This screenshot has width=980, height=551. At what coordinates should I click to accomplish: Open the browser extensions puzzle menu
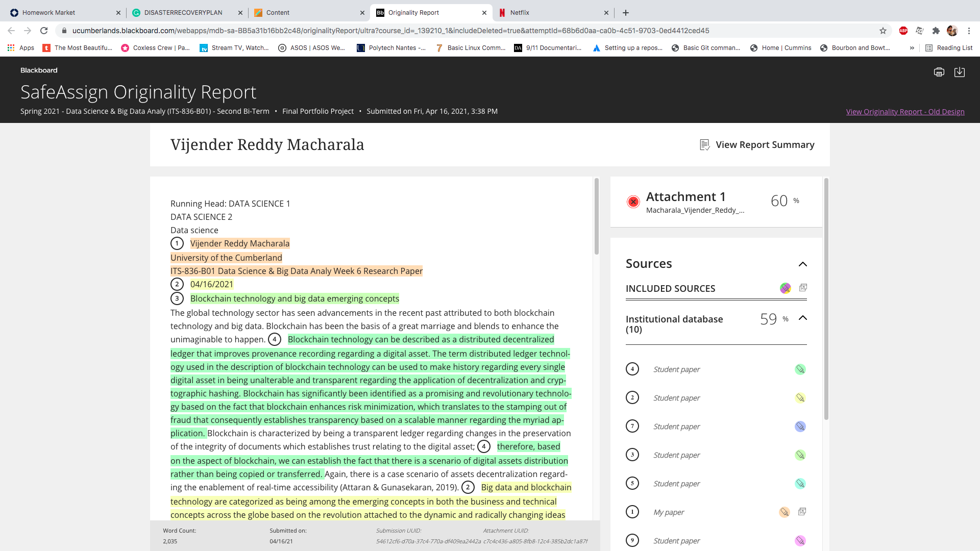936,31
